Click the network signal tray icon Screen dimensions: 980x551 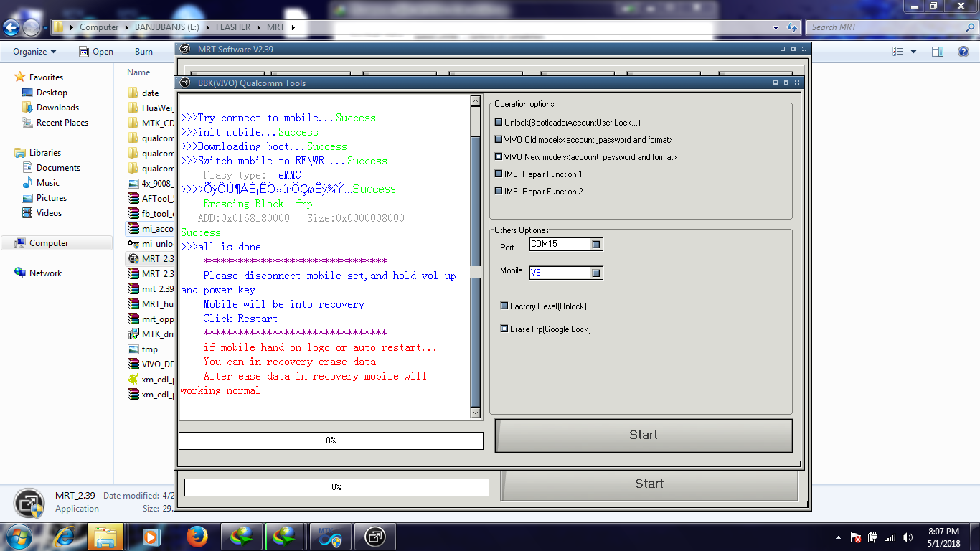[x=890, y=537]
